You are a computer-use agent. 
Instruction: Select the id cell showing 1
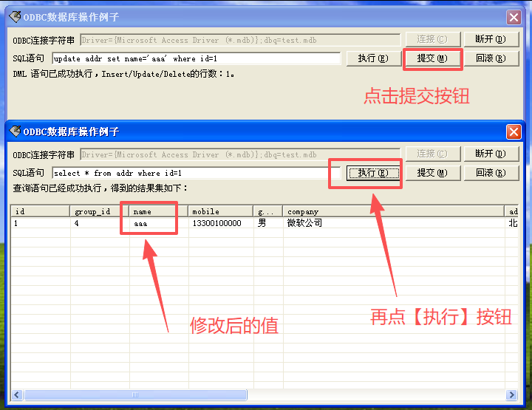[x=41, y=223]
